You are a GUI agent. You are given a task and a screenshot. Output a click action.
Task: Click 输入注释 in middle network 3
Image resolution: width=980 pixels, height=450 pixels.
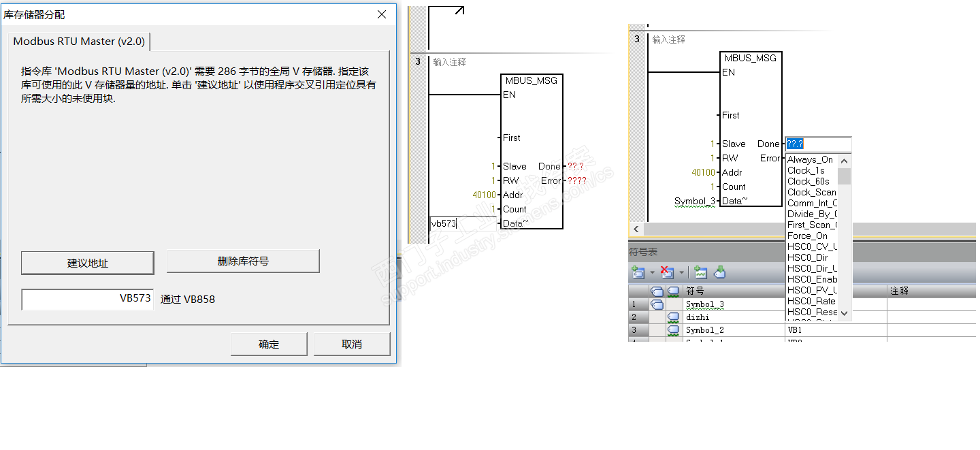tap(450, 62)
